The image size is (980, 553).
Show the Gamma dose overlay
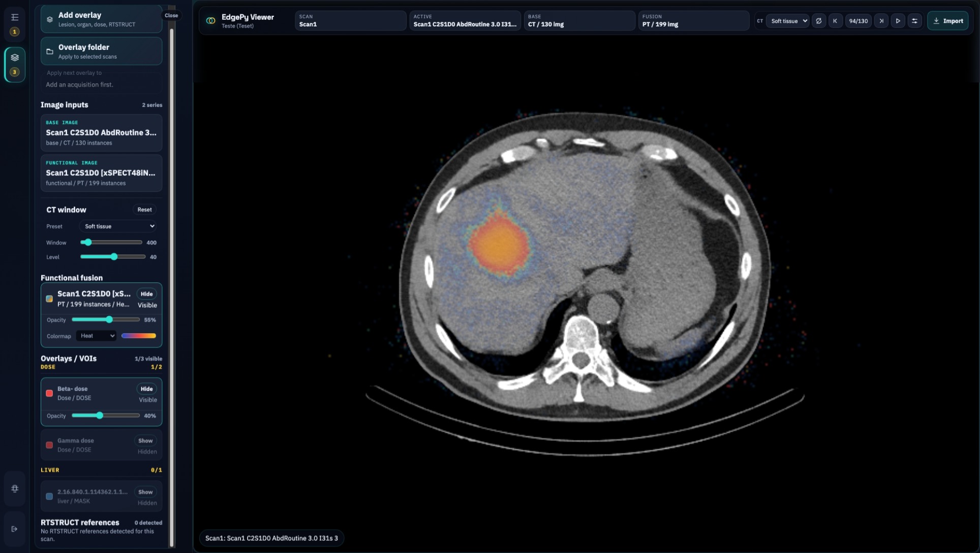coord(145,441)
